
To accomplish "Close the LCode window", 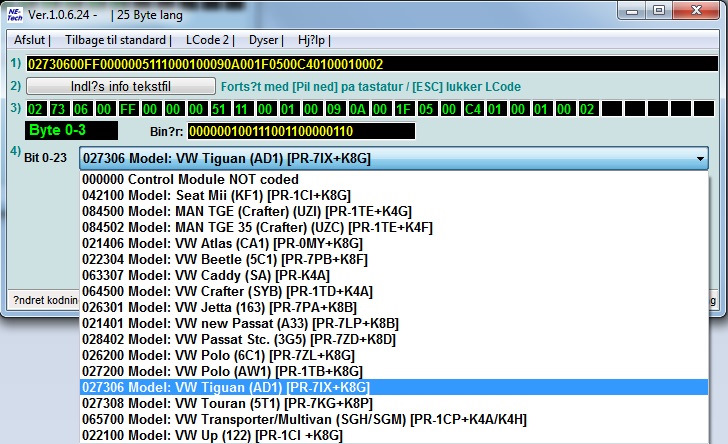I will point(696,11).
